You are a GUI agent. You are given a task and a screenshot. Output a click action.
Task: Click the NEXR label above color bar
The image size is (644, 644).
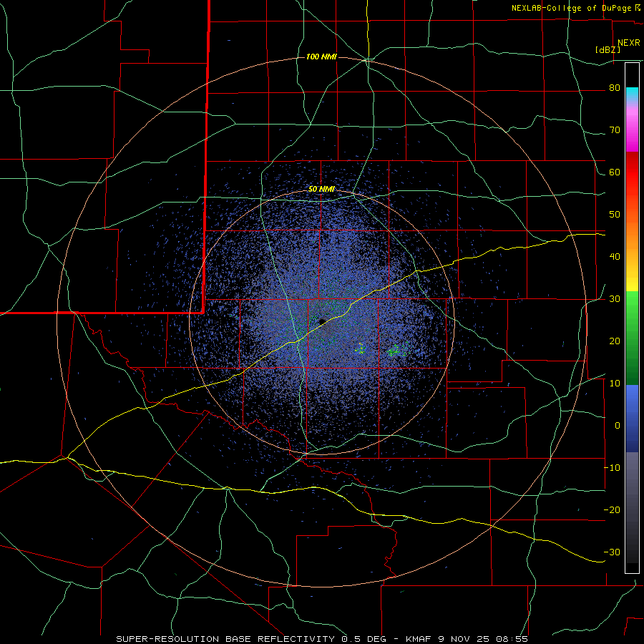[629, 43]
